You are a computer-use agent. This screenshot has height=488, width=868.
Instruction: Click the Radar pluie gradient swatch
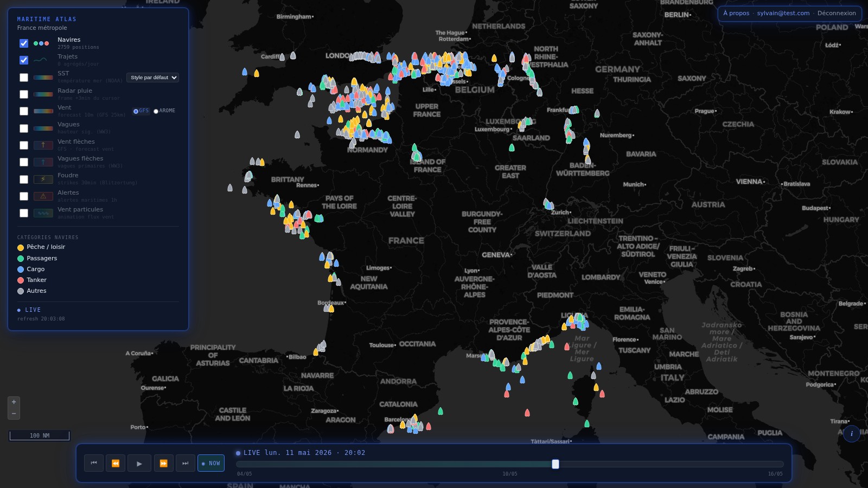tap(43, 94)
